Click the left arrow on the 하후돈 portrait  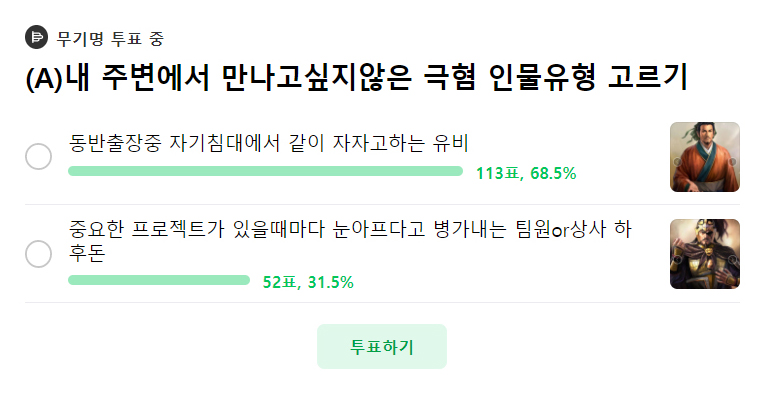677,260
